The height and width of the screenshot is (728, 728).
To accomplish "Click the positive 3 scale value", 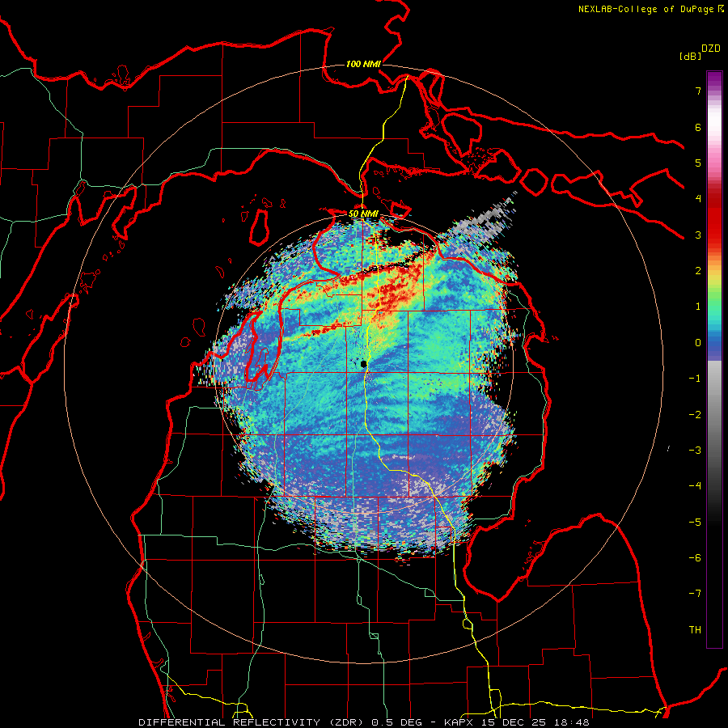I will (698, 235).
